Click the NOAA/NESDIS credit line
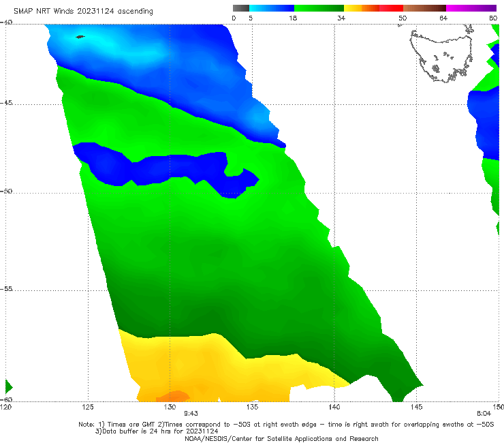Viewport: 504px width, 443px height. point(281,439)
